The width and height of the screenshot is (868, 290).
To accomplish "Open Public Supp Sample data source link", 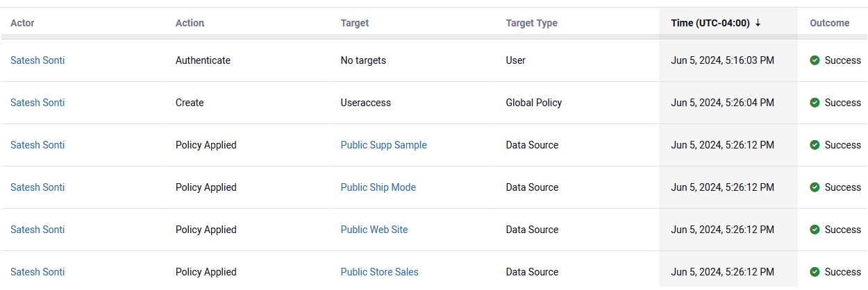I will click(x=383, y=145).
